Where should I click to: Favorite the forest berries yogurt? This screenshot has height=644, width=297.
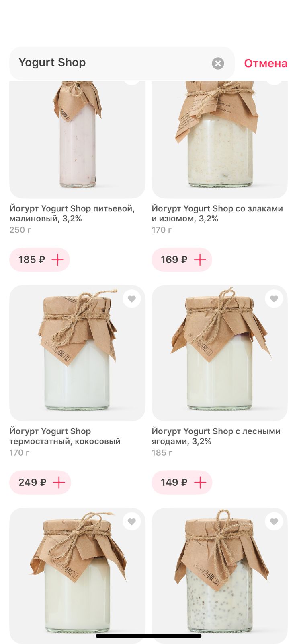coord(274,299)
